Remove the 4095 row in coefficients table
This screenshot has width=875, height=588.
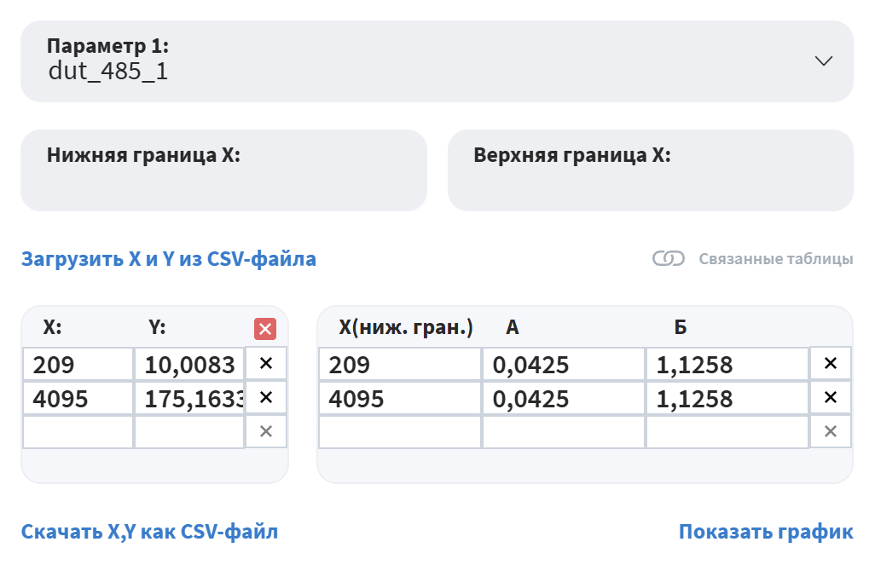830,398
